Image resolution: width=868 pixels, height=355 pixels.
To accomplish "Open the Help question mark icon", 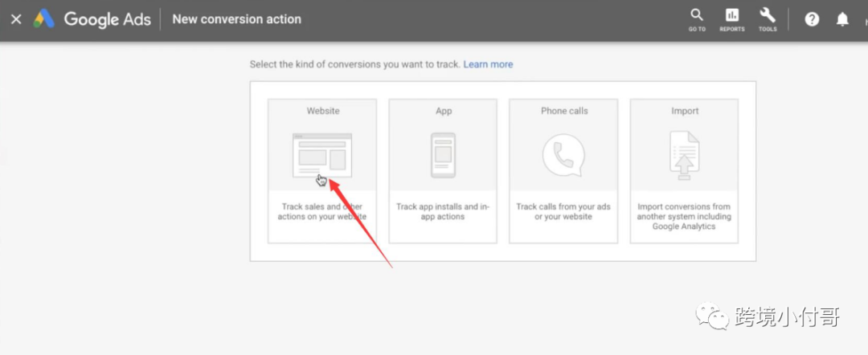I will 812,19.
